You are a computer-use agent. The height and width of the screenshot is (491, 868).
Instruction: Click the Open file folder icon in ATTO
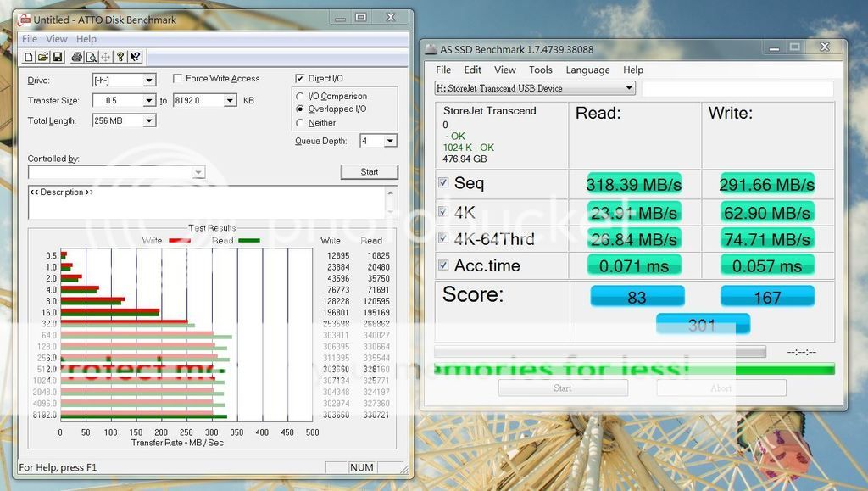[x=43, y=57]
